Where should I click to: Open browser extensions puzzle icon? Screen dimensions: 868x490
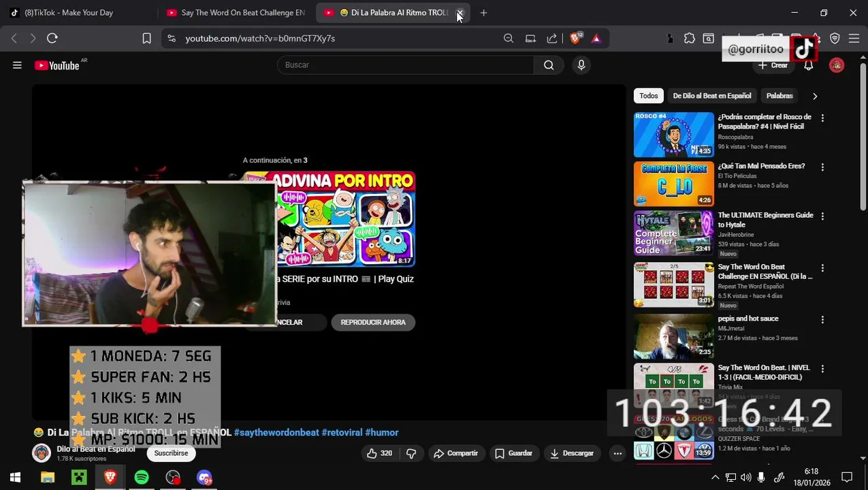click(x=690, y=39)
